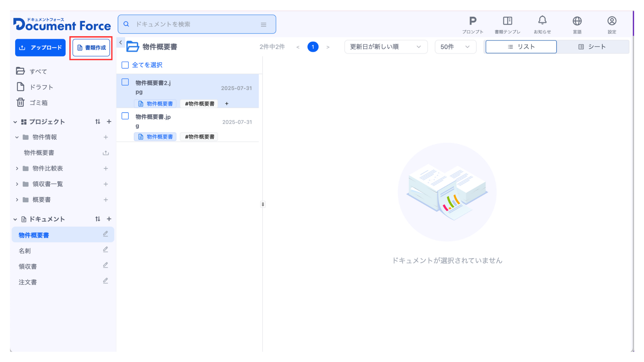The height and width of the screenshot is (362, 644).
Task: Edit the 物件概要書 document type
Action: pyautogui.click(x=105, y=234)
